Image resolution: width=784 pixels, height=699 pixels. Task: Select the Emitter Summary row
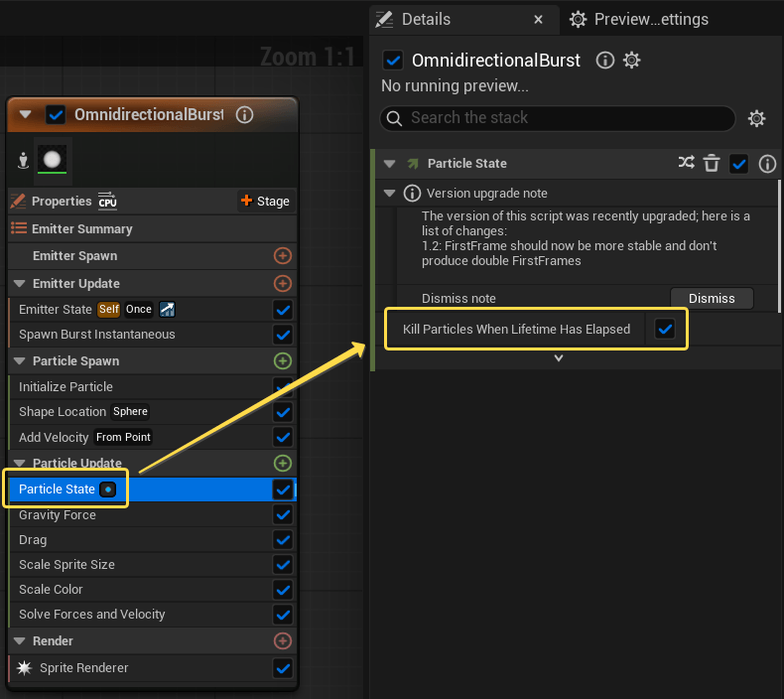click(153, 228)
